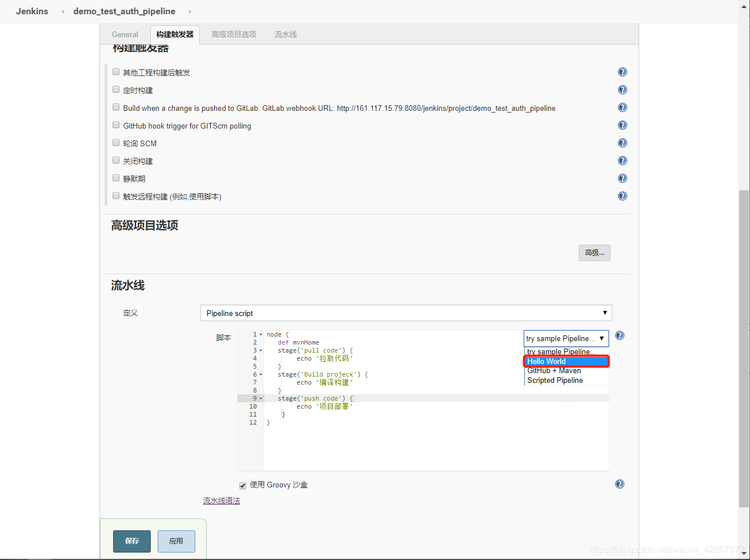Open demo_test_auth_pipeline breadcrumb link

(125, 11)
